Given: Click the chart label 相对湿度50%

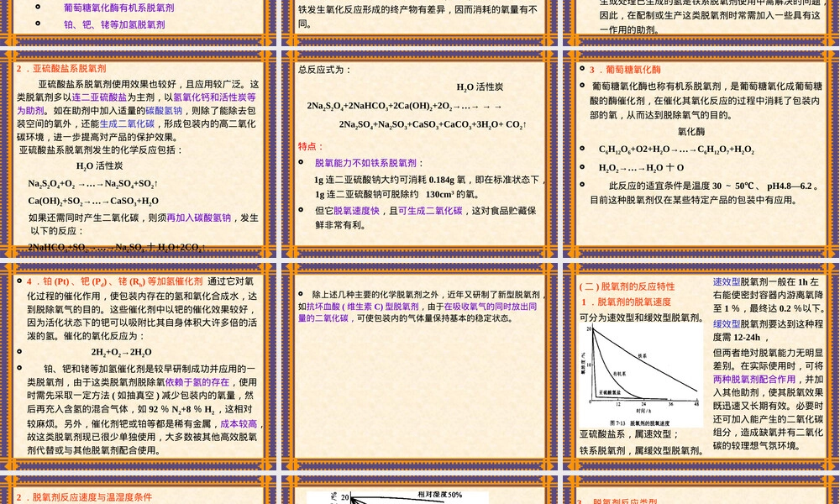Looking at the screenshot, I should click(x=440, y=495).
